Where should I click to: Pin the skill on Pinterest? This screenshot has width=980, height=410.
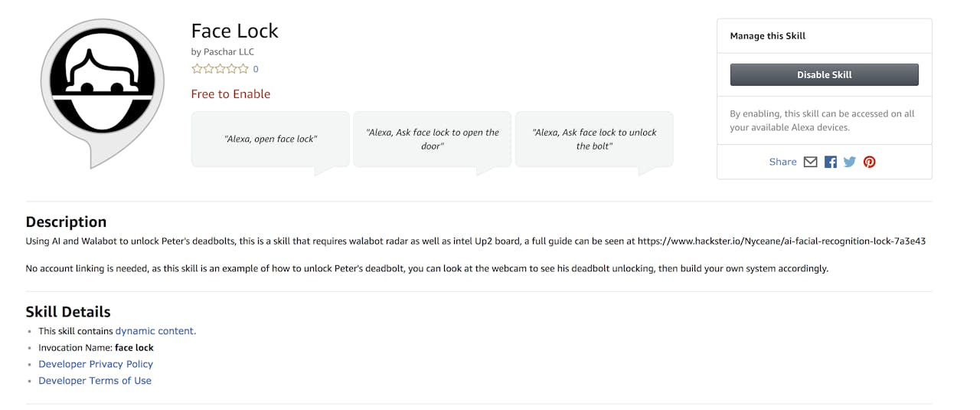pos(870,162)
